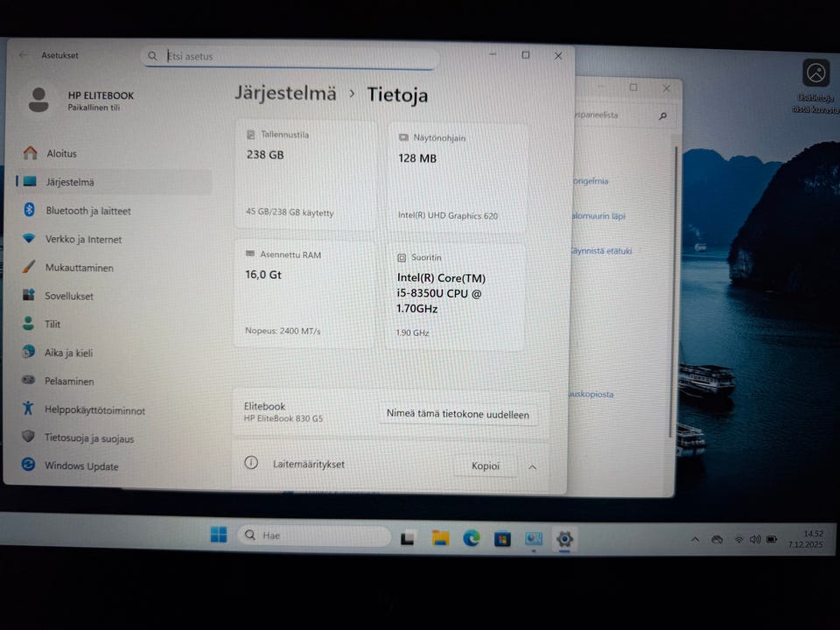Open Windows Start menu
The height and width of the screenshot is (630, 840).
pos(219,534)
